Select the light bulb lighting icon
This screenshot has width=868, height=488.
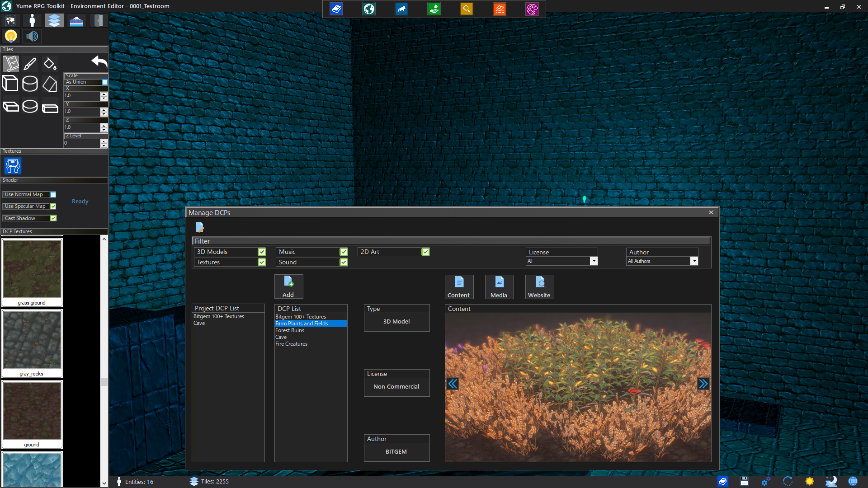(10, 36)
